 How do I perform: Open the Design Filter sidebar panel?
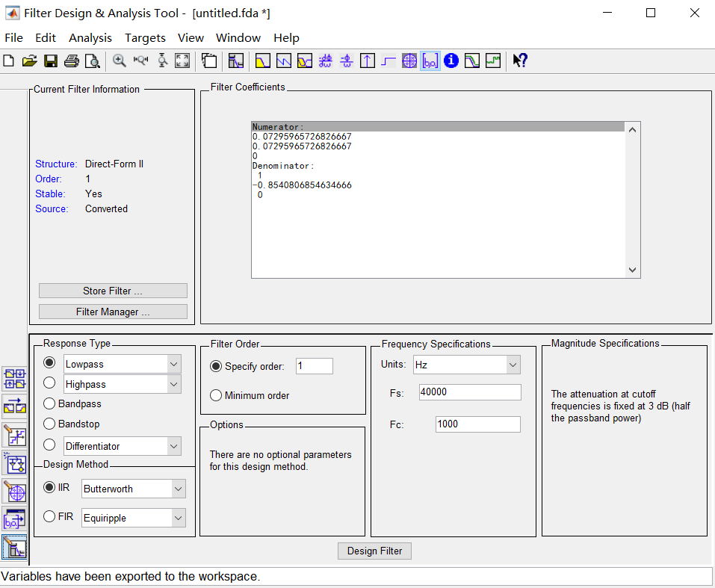[15, 548]
